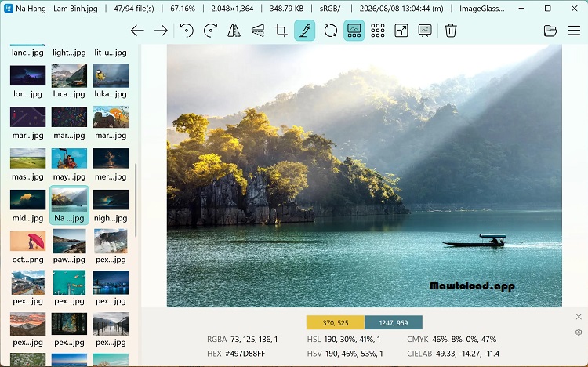This screenshot has width=588, height=367.
Task: Go to previous image with left arrow
Action: (137, 31)
